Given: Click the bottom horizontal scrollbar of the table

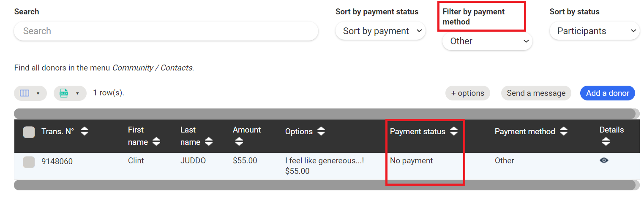Looking at the screenshot, I should (x=324, y=185).
